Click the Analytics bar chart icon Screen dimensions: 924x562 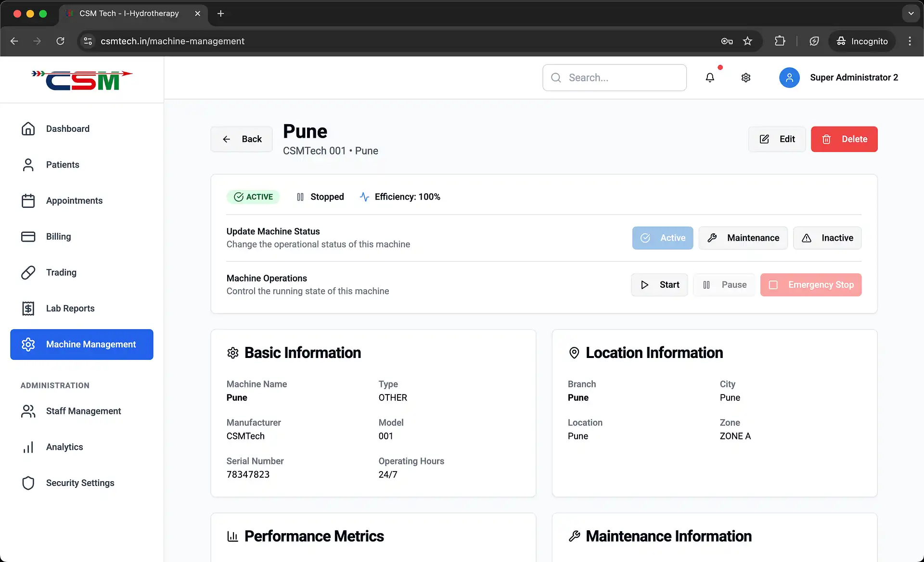click(x=28, y=447)
